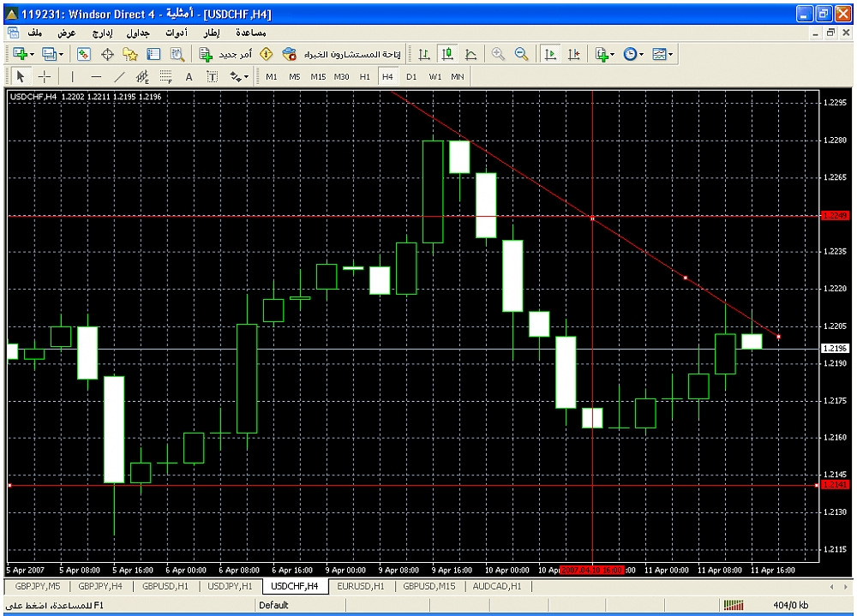The image size is (857, 616).
Task: Switch to the EURUSD,H1 chart tab
Action: pyautogui.click(x=362, y=587)
